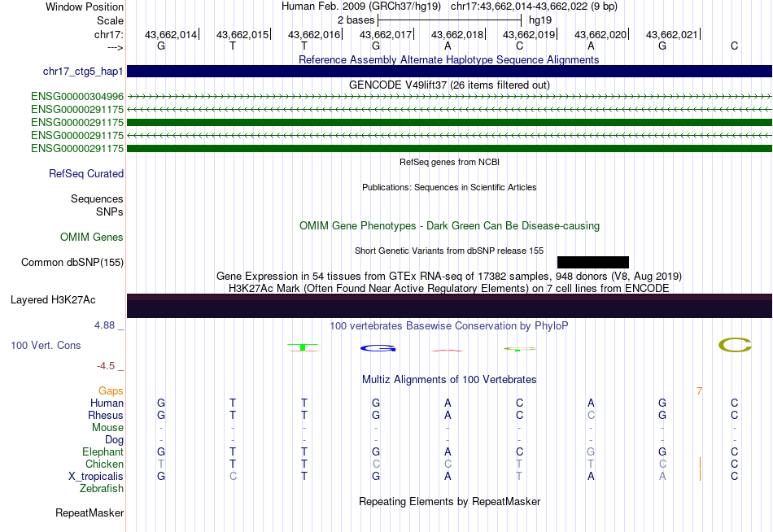Click the Publications Sequences in Scientific Articles title
The width and height of the screenshot is (773, 532).
[x=449, y=187]
